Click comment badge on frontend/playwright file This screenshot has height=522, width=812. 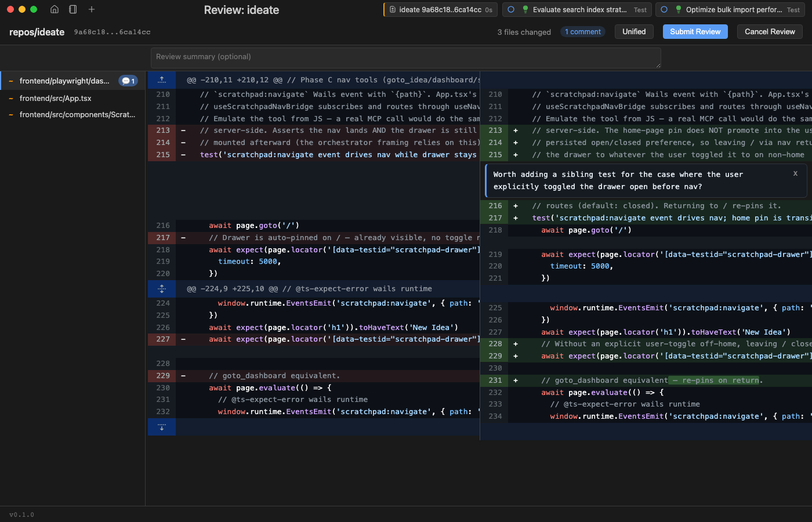click(x=128, y=81)
